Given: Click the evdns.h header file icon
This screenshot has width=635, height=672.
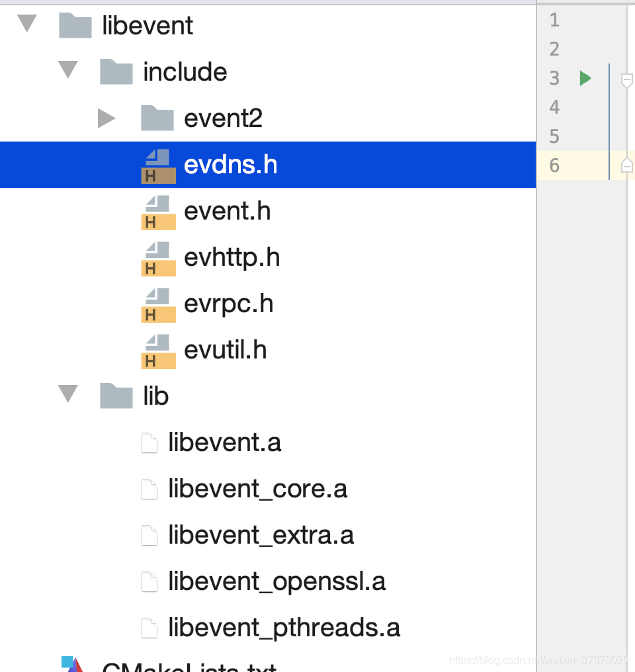Looking at the screenshot, I should pos(158,166).
